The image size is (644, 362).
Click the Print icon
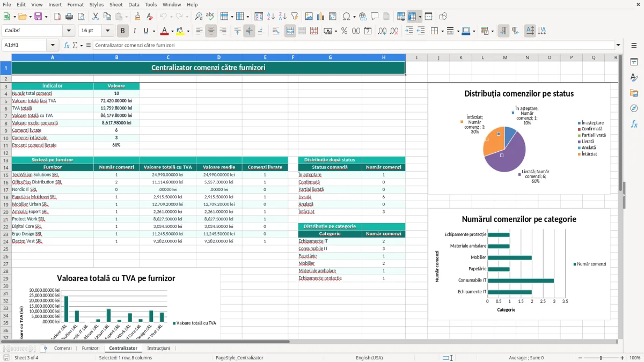(x=69, y=17)
